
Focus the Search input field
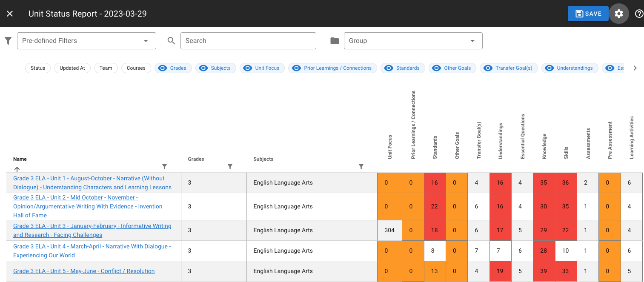pos(248,41)
